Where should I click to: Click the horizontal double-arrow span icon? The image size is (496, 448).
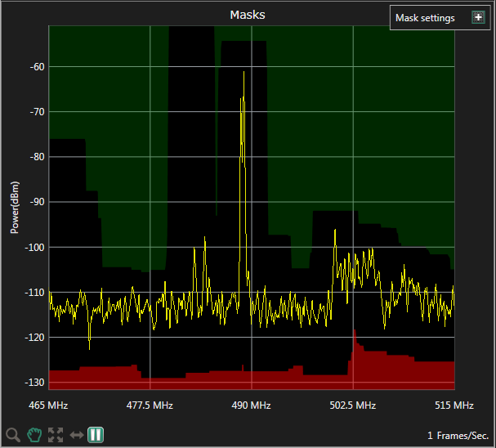coord(76,435)
